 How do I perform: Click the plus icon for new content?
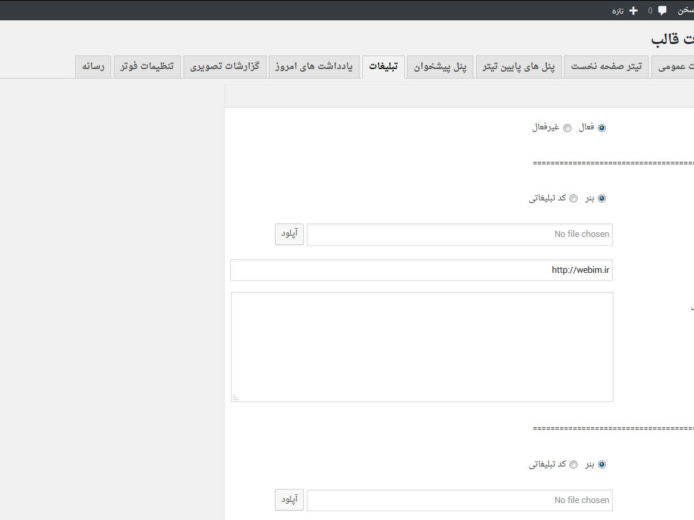coord(633,10)
